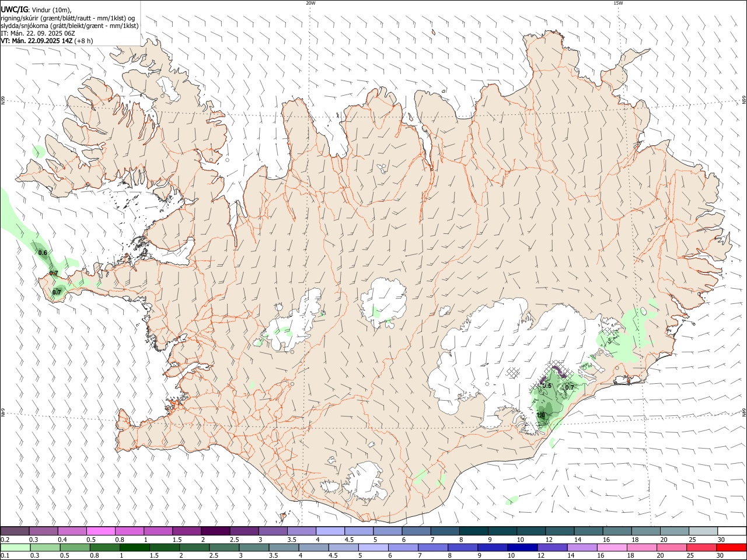Pick the pale gray swatch labeled 25 in the top legend row
747x560 pixels.
click(x=704, y=531)
